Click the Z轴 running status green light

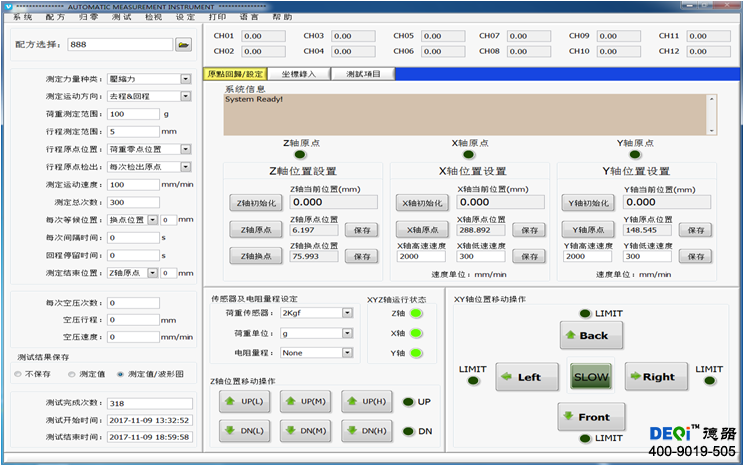[416, 313]
